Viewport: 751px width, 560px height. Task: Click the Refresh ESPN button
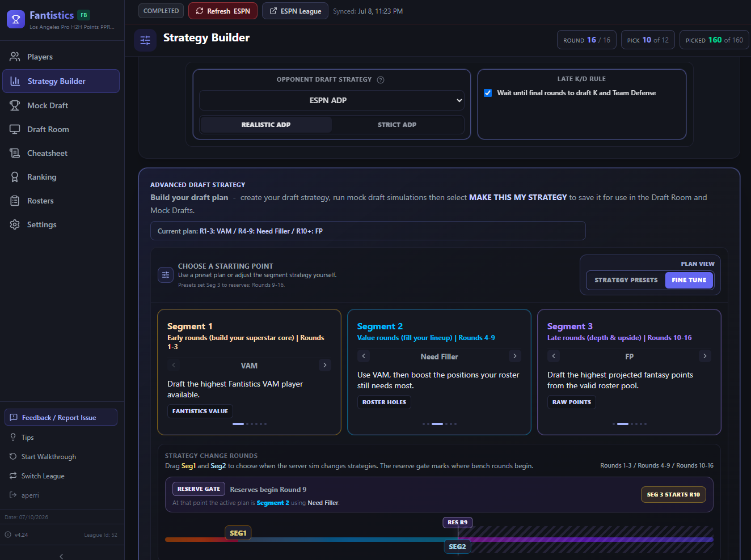223,11
